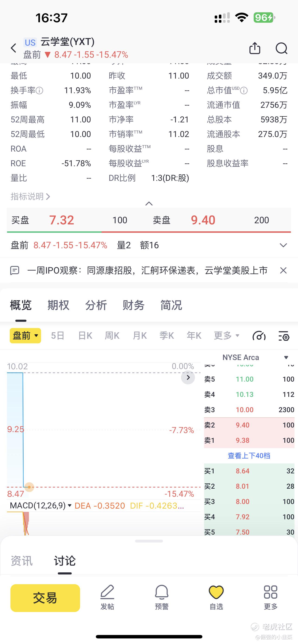The image size is (298, 644).
Task: Open the 更多 chart period dropdown
Action: pos(227,335)
